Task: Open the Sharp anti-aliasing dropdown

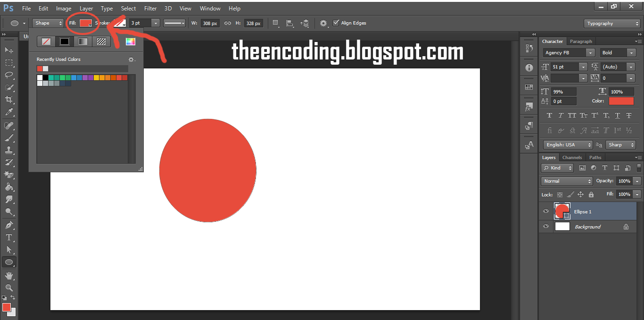Action: click(x=620, y=145)
